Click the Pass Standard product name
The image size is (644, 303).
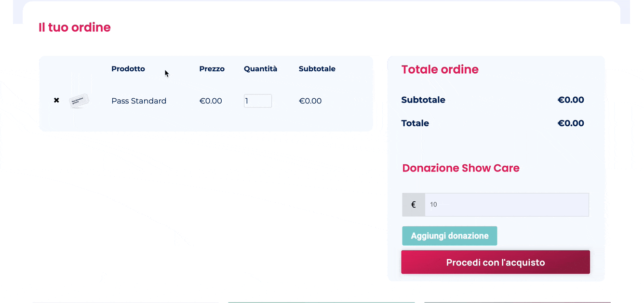pyautogui.click(x=139, y=101)
